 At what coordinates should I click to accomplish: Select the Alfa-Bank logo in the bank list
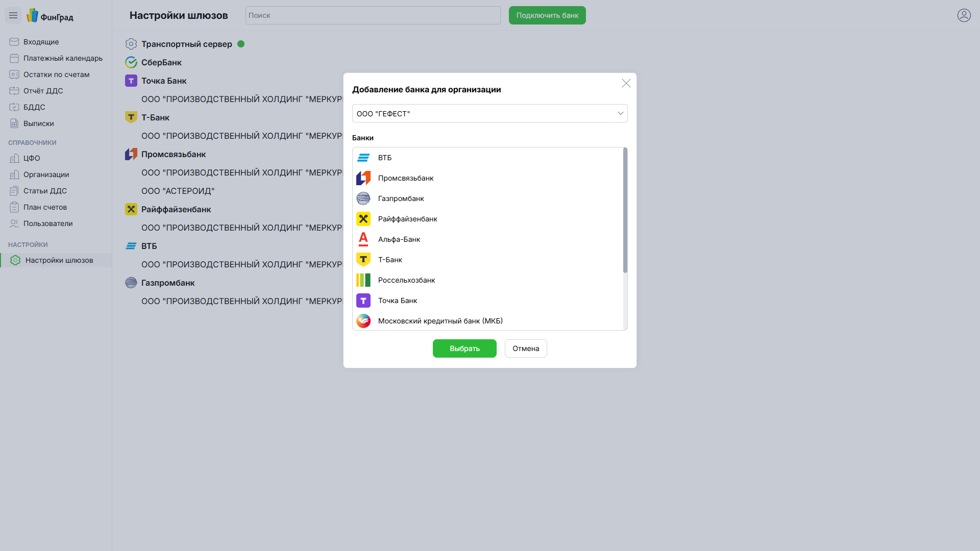point(363,239)
